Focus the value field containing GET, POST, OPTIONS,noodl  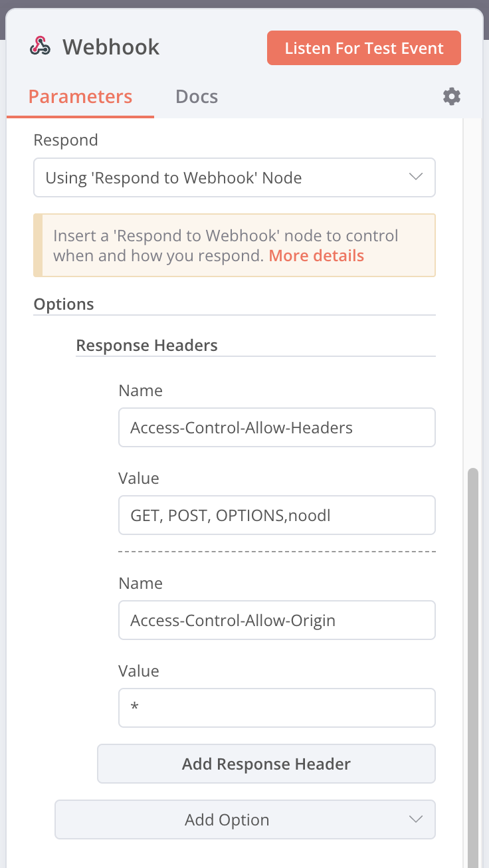[x=277, y=515]
